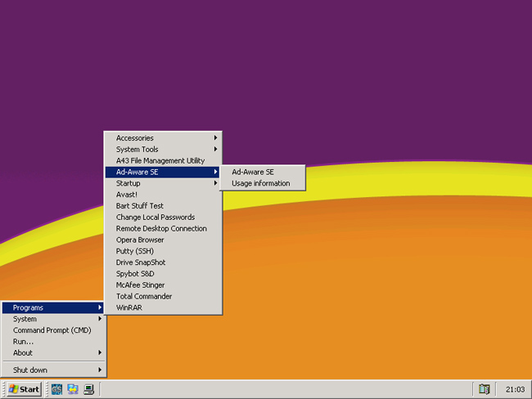Expand the Startup submenu
Viewport: 532px width, 399px height.
coord(163,183)
